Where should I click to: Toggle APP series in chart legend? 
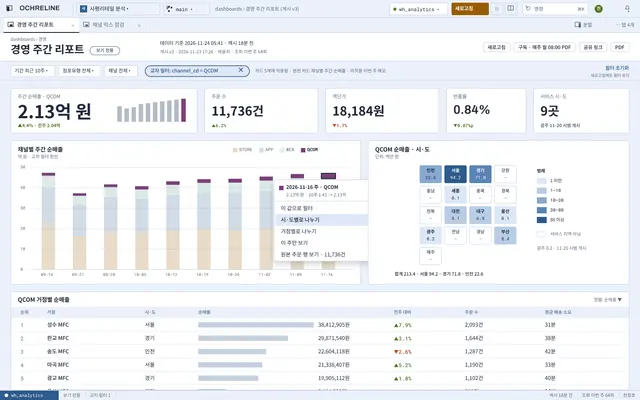tap(266, 150)
